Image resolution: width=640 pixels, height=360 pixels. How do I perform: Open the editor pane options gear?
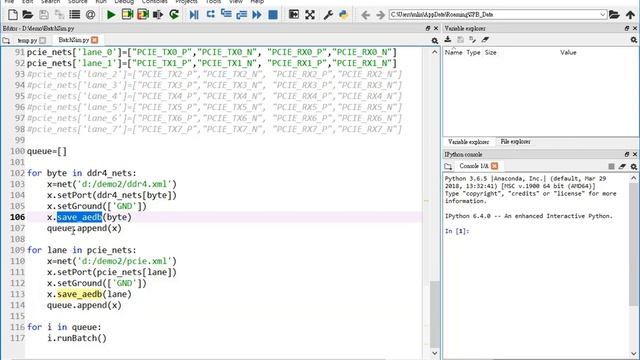(x=435, y=40)
